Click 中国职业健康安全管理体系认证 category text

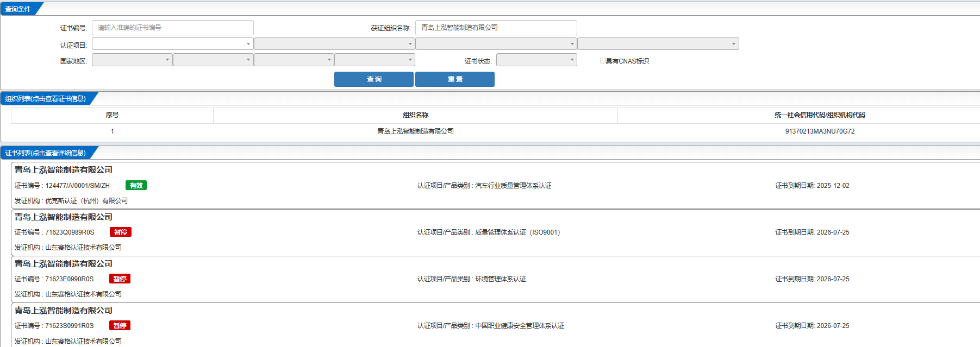(x=520, y=326)
